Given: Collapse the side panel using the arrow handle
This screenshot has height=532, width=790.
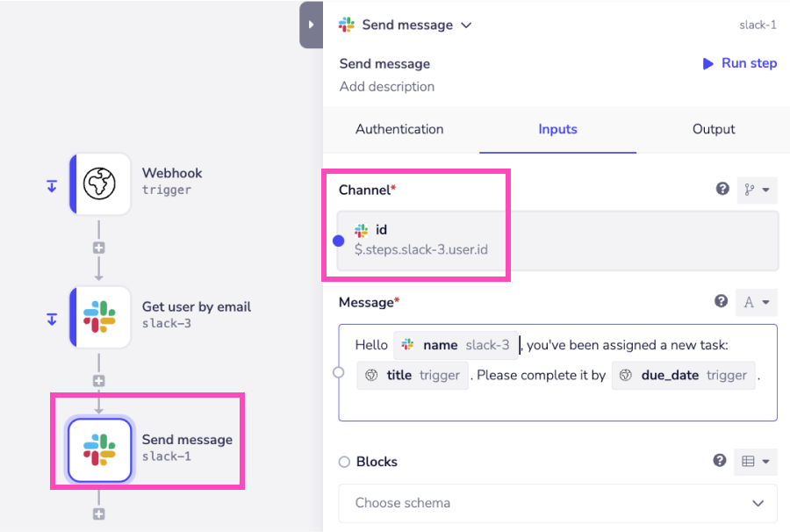Looking at the screenshot, I should (311, 25).
